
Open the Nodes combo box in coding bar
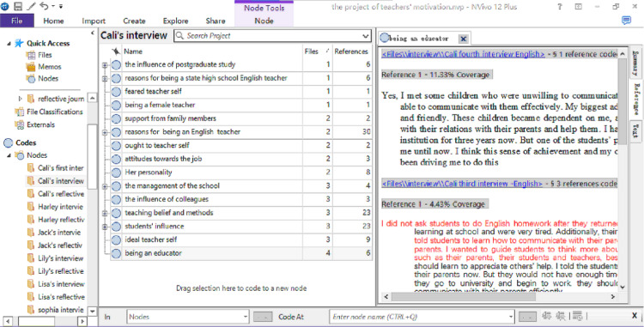[188, 317]
